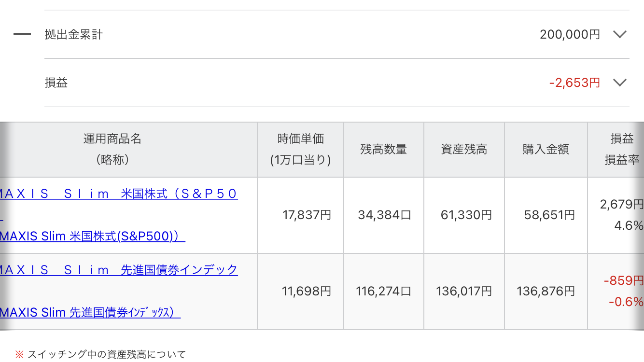Screen dimensions: 644x362
Task: Click the -2,653円 loss amount
Action: click(574, 83)
